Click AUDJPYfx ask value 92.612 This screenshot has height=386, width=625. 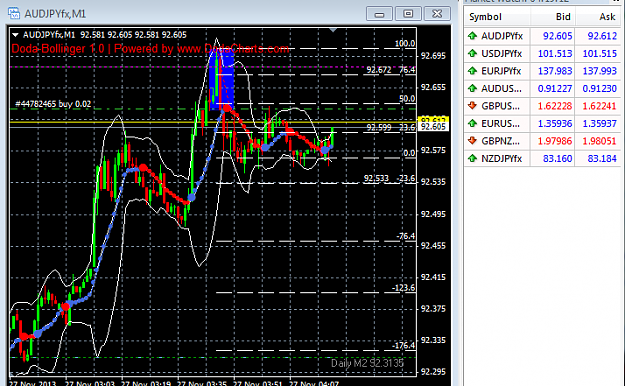click(602, 36)
